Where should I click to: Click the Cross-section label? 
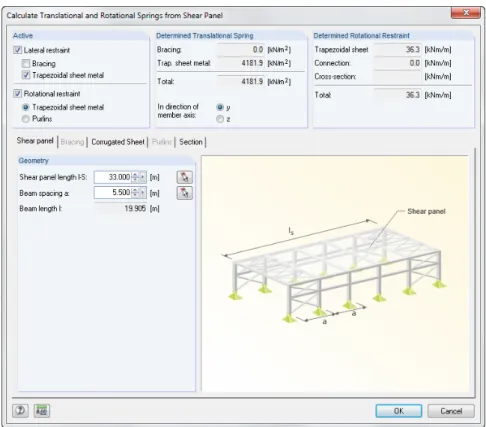click(335, 77)
